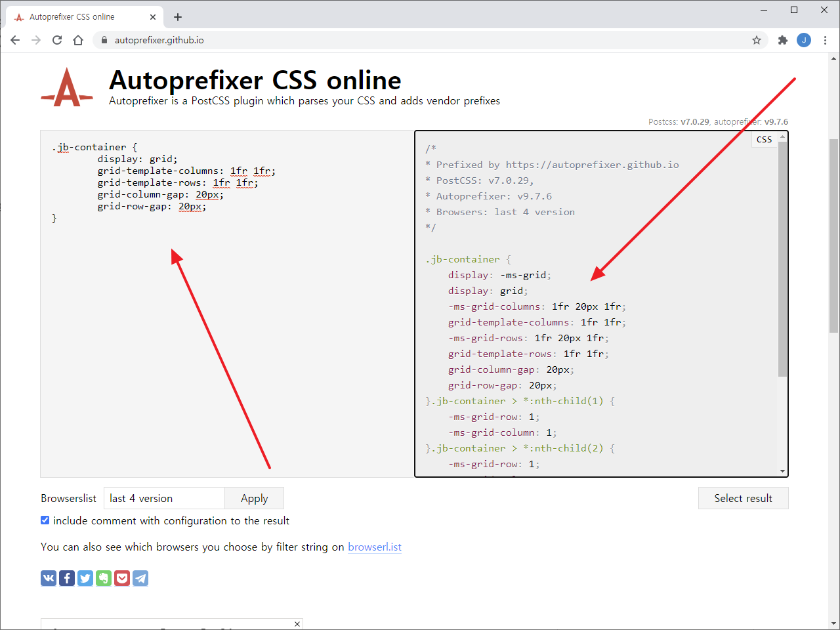Click the address bar URL
840x630 pixels.
(x=159, y=40)
